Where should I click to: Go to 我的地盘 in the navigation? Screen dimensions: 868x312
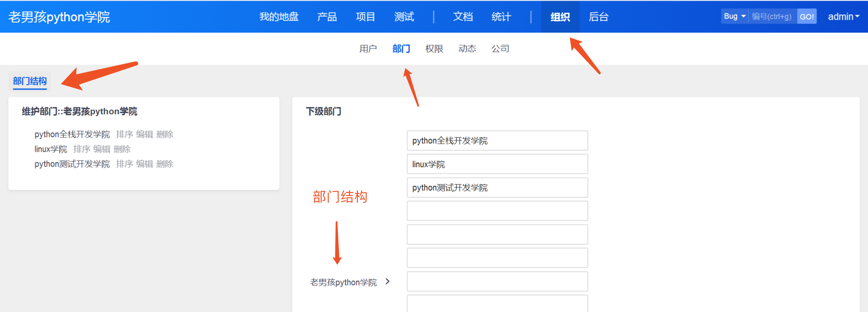coord(279,17)
